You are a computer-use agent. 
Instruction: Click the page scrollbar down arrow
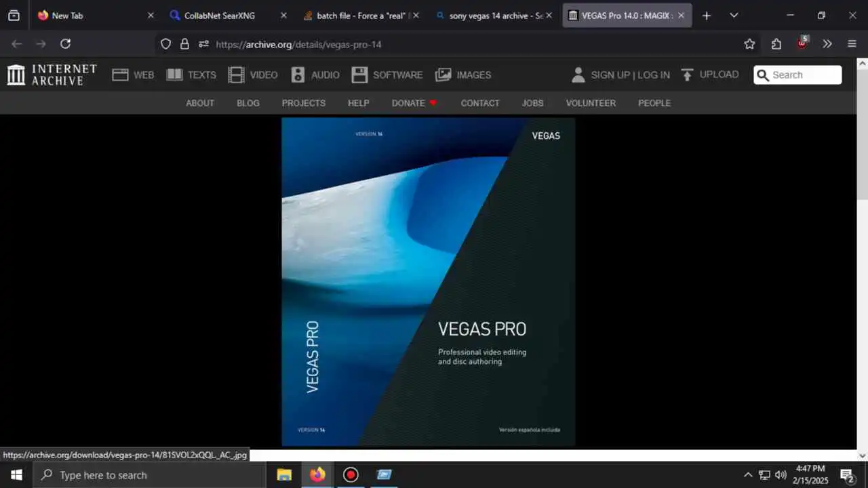coord(862,455)
